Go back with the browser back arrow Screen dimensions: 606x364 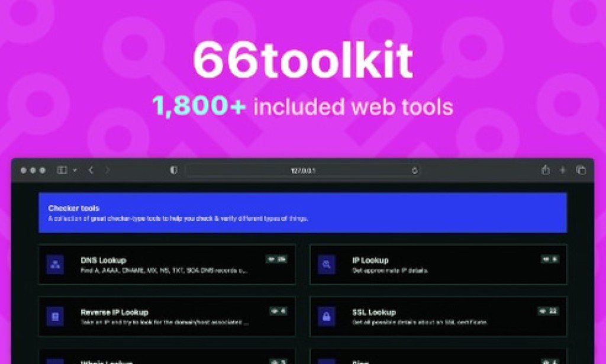[x=91, y=170]
